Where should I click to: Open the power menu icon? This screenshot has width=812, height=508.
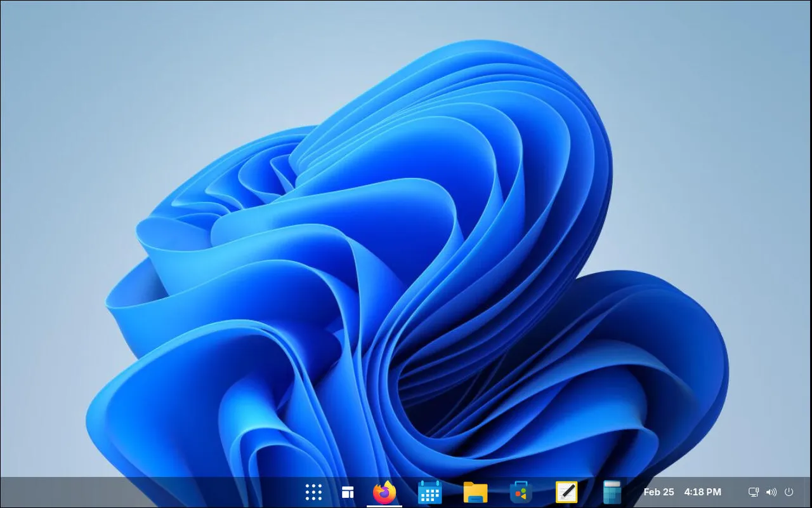tap(789, 492)
